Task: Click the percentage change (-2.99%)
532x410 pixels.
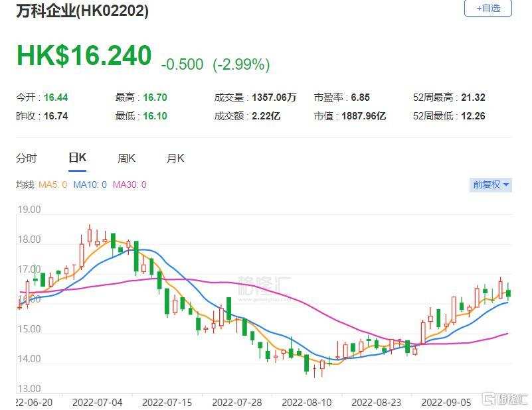Action: [241, 64]
